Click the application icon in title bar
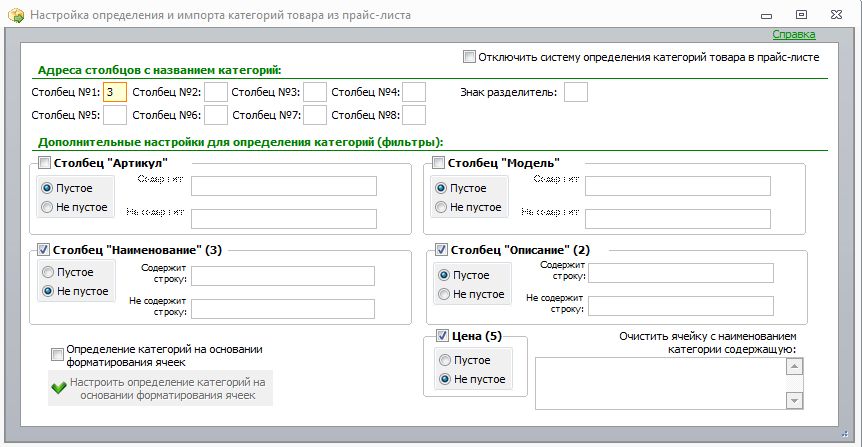 pos(16,15)
